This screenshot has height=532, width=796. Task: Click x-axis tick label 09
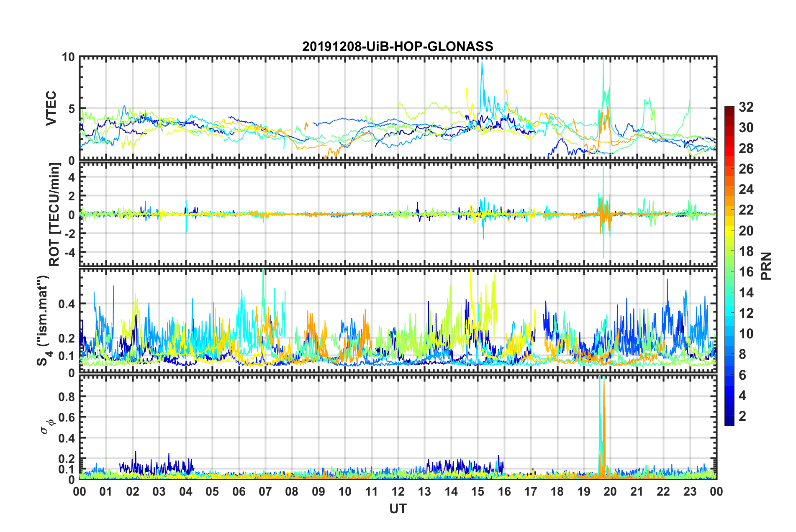click(x=318, y=491)
